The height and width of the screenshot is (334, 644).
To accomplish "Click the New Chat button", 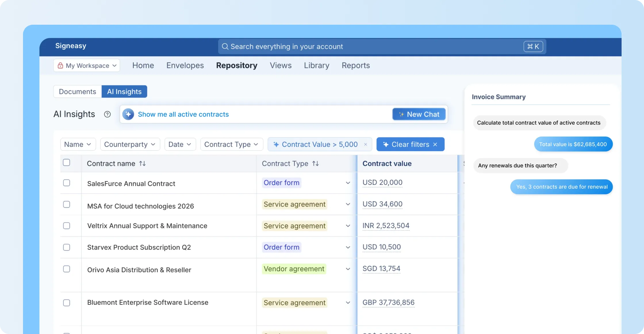I will [x=419, y=114].
